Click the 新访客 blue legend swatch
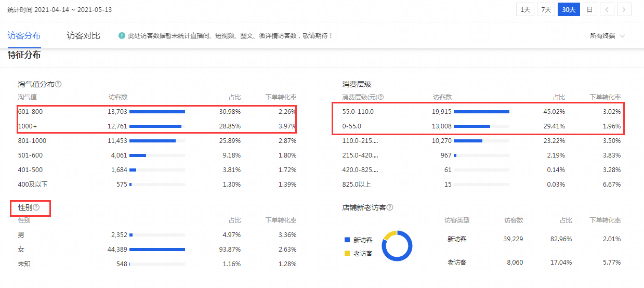Viewport: 644px width, 288px height. point(347,240)
